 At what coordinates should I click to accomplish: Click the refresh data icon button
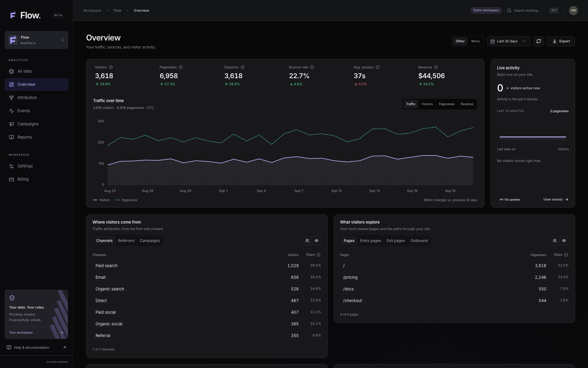[538, 41]
